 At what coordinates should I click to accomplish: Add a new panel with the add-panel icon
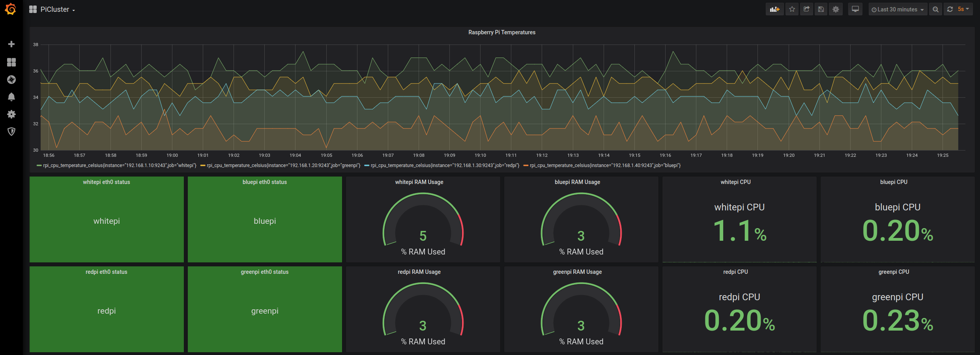coord(774,9)
